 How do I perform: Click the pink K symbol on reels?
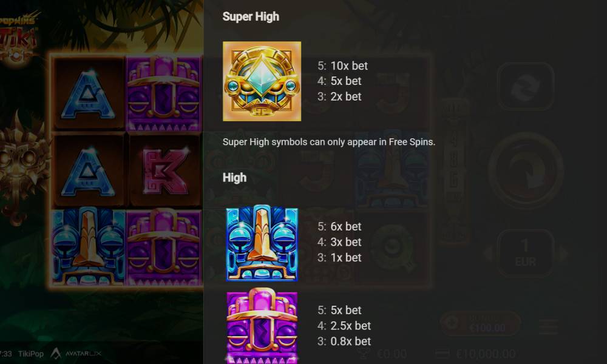164,170
